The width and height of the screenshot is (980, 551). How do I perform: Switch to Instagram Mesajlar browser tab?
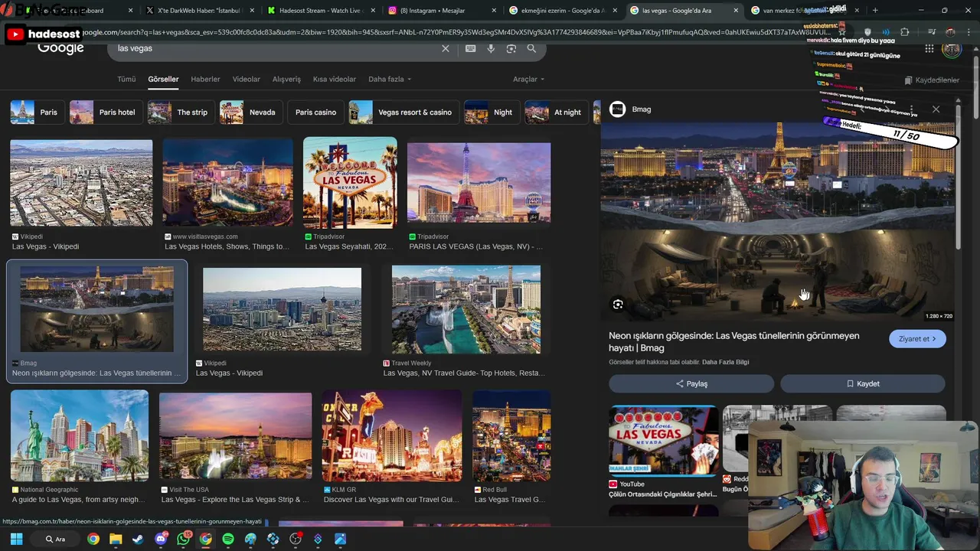440,11
